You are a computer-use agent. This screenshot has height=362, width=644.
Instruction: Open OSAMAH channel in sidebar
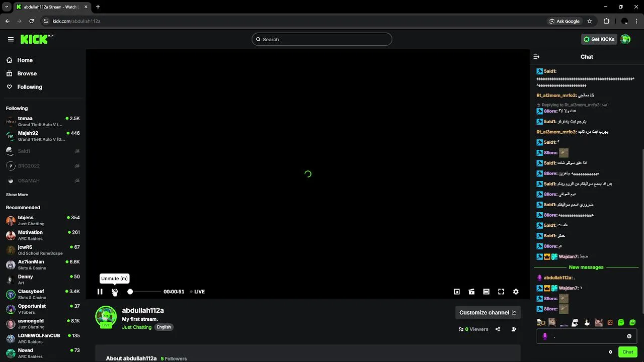pos(43,180)
